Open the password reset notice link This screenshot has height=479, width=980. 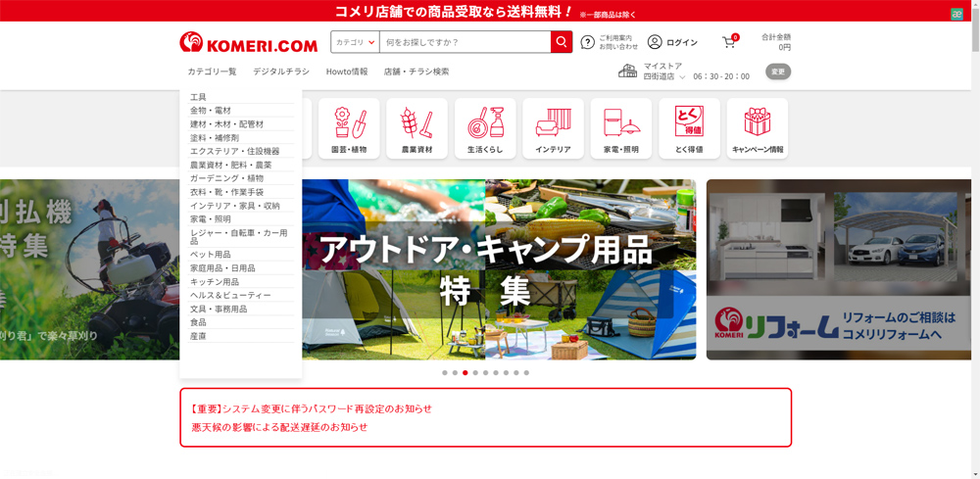pyautogui.click(x=312, y=408)
